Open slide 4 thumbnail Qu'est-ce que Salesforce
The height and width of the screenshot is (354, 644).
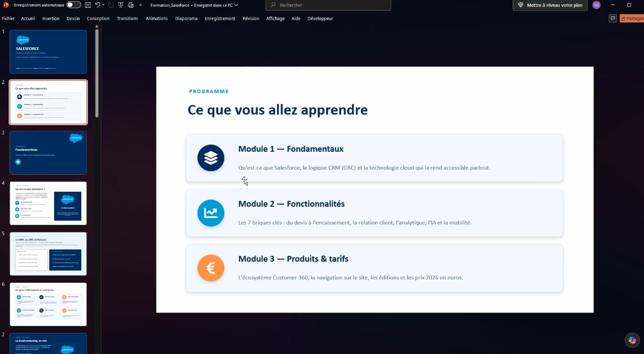pos(48,203)
